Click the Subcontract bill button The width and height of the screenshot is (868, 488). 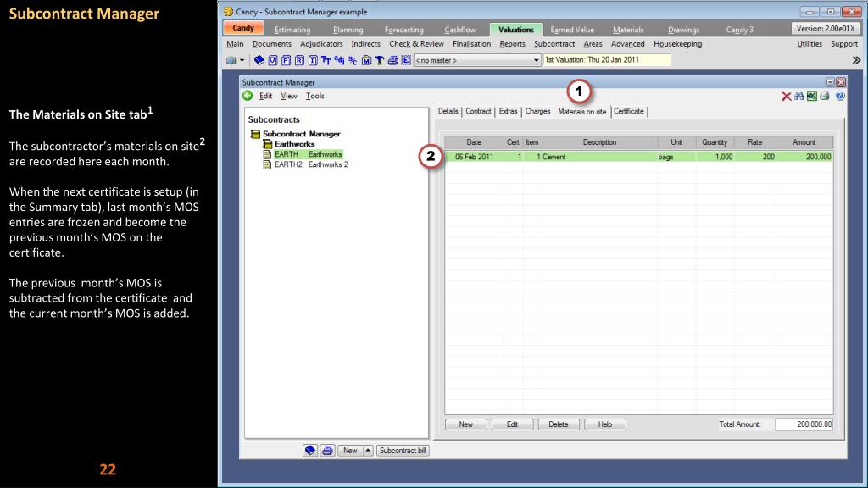click(x=403, y=451)
